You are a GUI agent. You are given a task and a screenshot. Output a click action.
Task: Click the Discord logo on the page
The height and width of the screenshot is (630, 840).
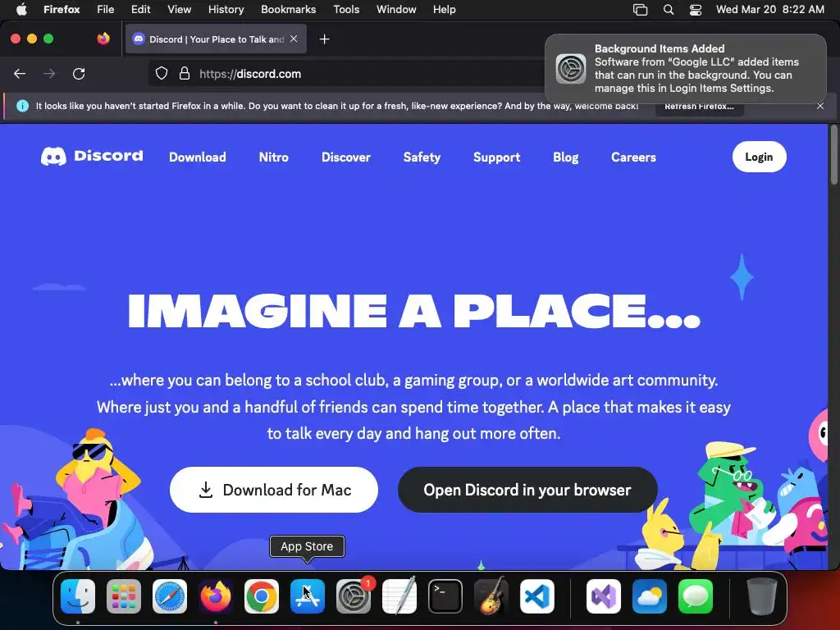(92, 157)
